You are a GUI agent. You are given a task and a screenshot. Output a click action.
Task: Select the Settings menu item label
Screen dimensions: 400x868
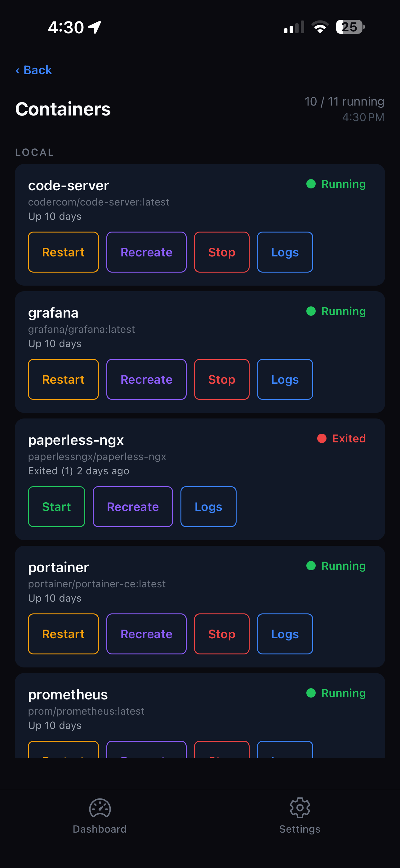click(x=299, y=829)
